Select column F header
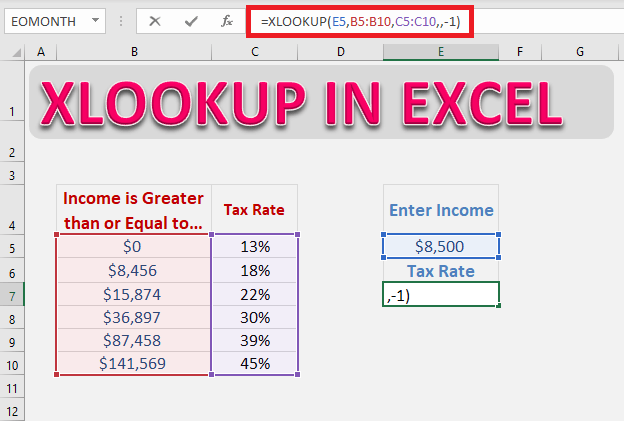 point(520,52)
